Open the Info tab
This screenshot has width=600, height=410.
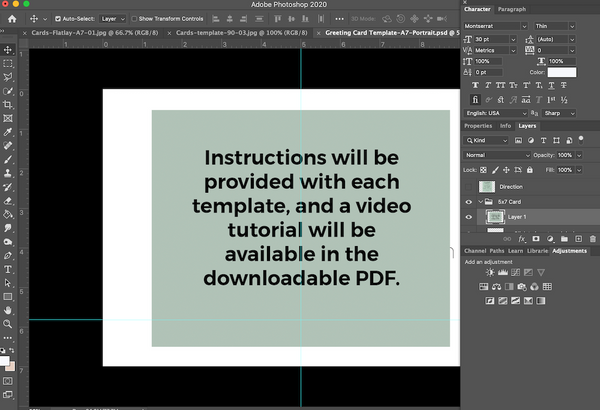[x=505, y=126]
